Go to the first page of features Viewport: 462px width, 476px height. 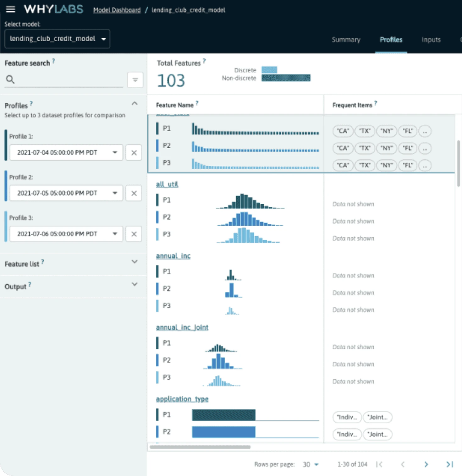tap(379, 464)
